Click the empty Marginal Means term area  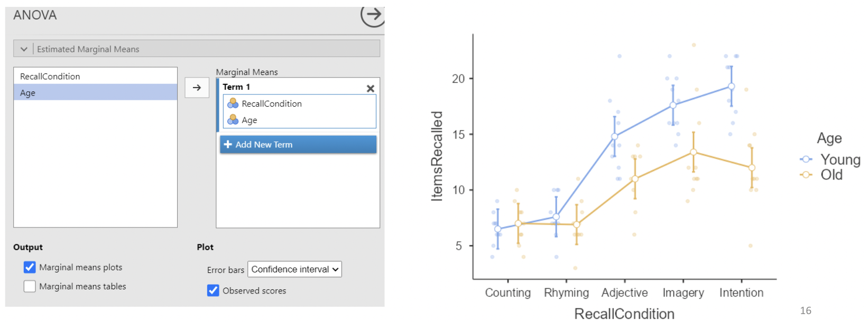298,190
